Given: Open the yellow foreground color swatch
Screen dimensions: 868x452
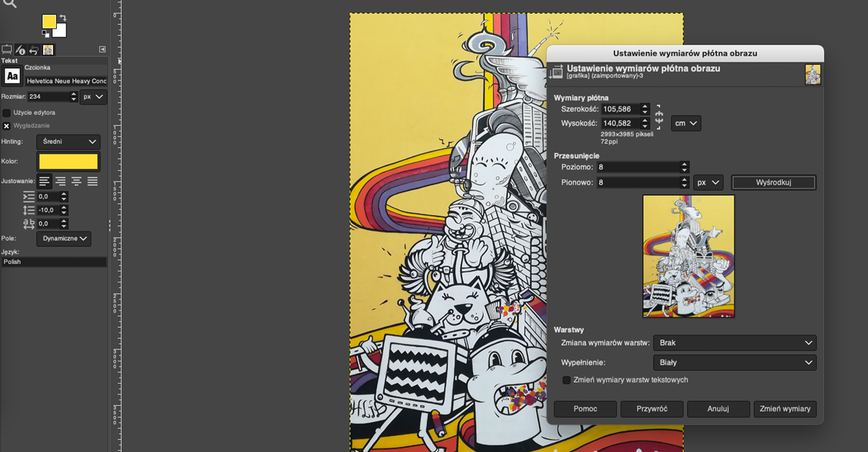Looking at the screenshot, I should pos(49,21).
